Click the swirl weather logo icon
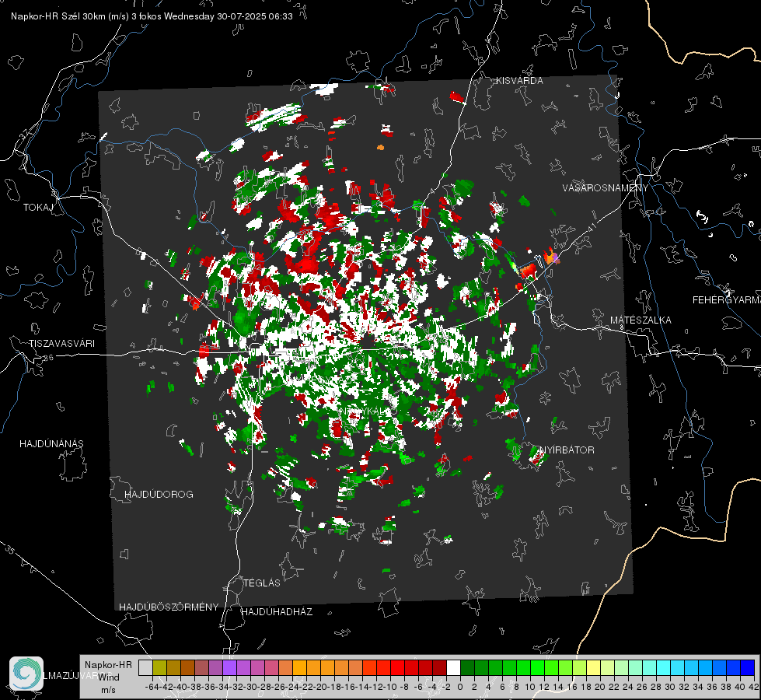 26,674
